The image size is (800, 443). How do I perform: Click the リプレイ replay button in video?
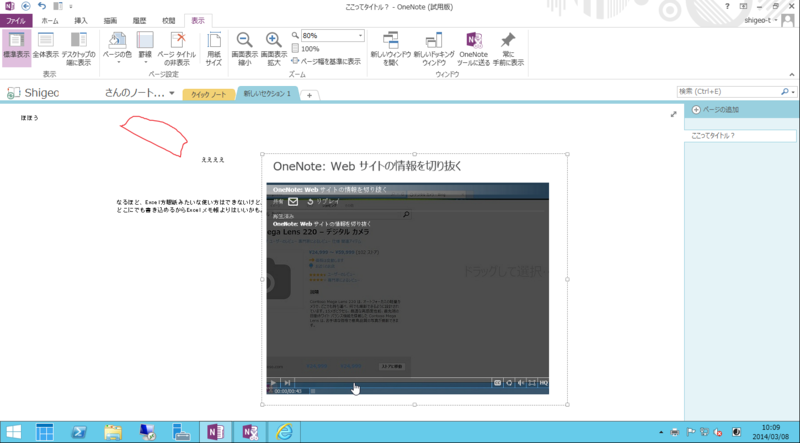[x=323, y=202]
